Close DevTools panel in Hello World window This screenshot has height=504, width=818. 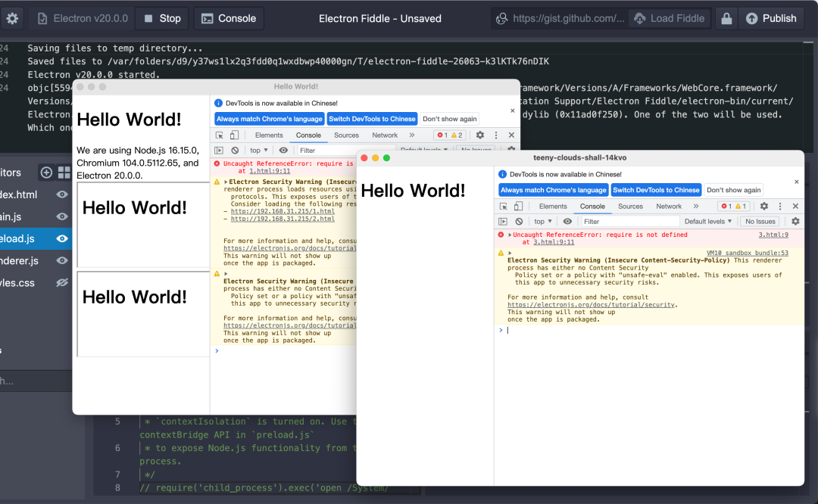click(x=511, y=135)
